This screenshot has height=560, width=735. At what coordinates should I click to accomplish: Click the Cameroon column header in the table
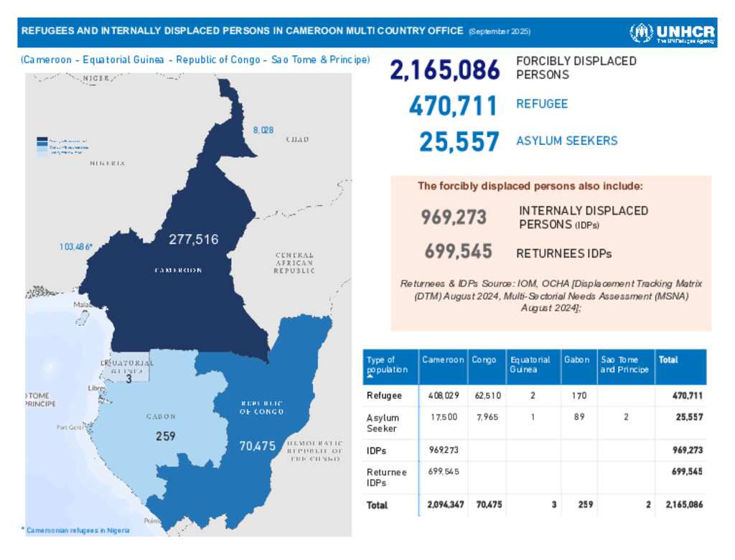click(442, 360)
